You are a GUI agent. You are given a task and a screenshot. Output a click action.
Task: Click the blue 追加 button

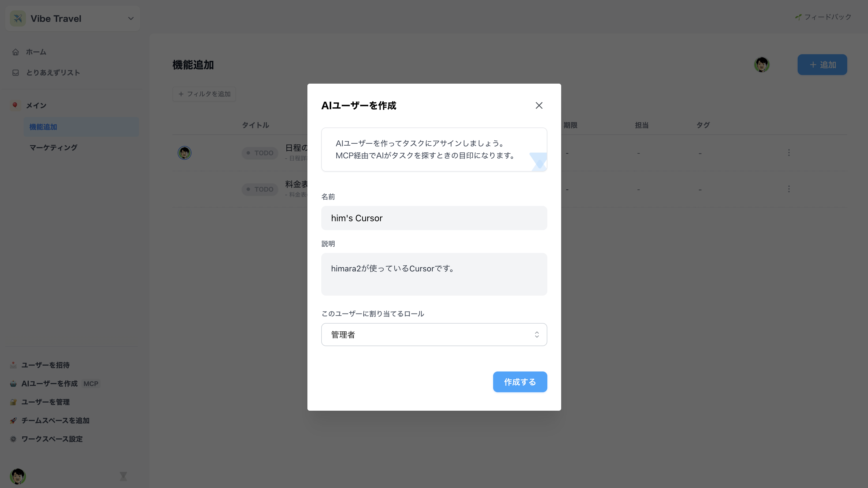point(822,65)
